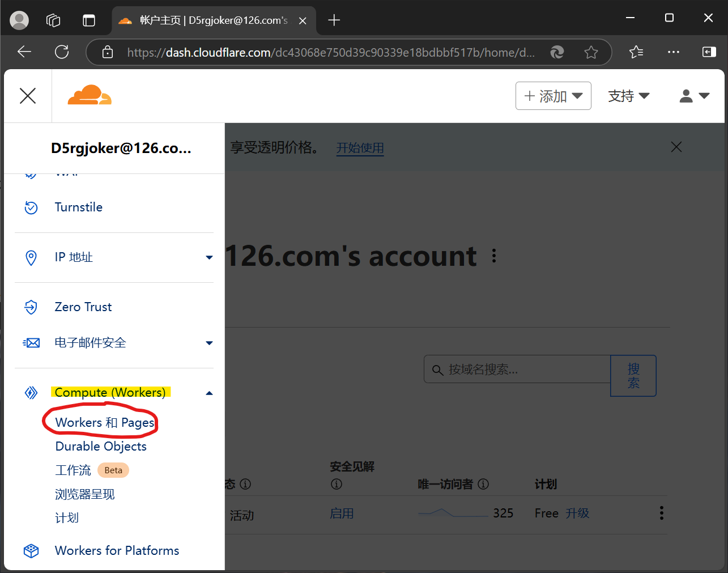Refresh the page in the browser

tap(62, 52)
